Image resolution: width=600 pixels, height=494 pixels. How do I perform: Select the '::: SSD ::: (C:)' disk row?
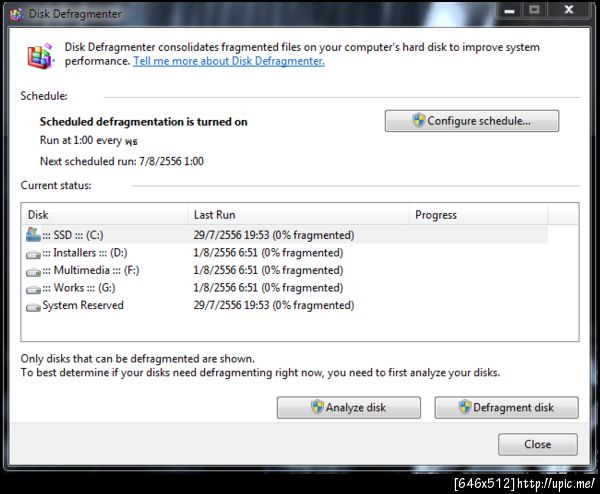point(285,235)
